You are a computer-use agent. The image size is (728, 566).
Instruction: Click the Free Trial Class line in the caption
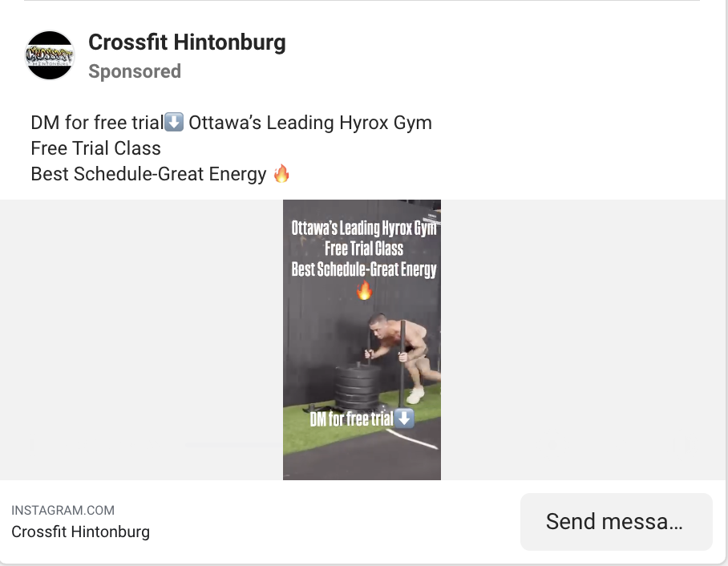(x=95, y=148)
